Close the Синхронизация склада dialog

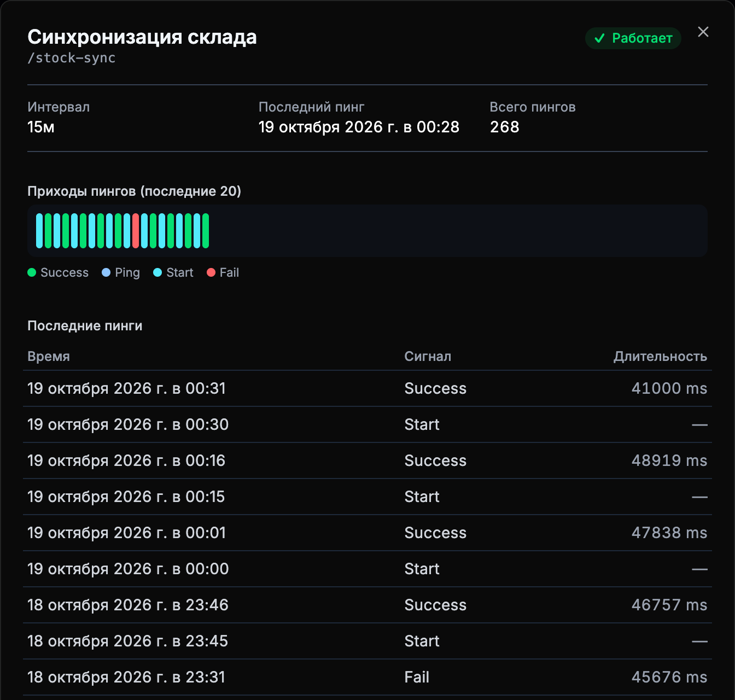[x=703, y=32]
